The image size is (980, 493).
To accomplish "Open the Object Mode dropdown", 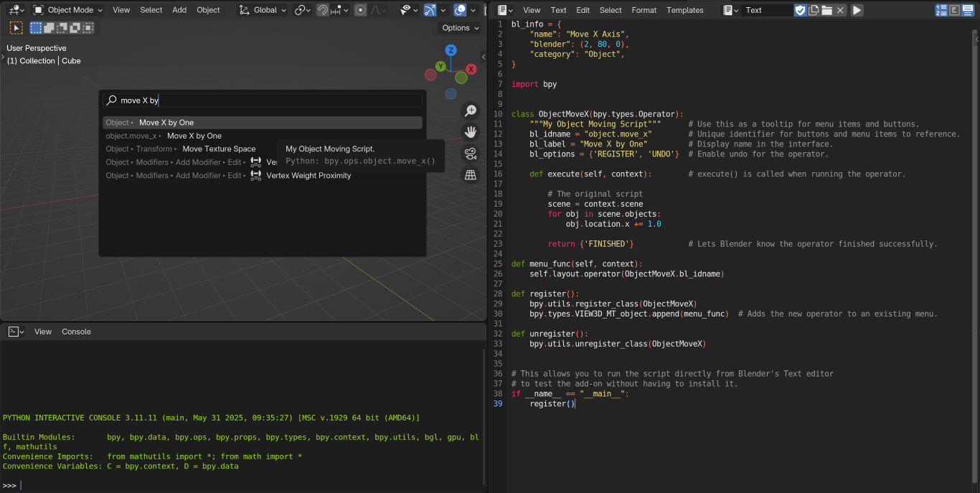I will (x=67, y=10).
